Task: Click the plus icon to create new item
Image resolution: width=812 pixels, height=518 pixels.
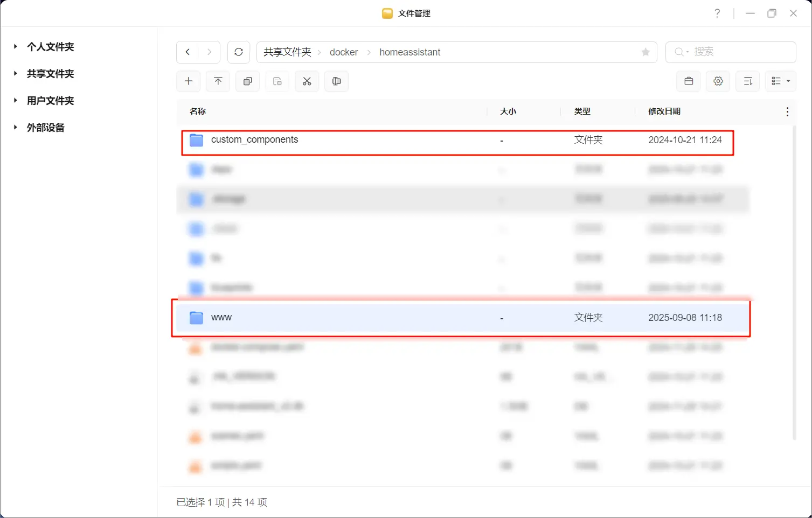Action: pyautogui.click(x=189, y=81)
